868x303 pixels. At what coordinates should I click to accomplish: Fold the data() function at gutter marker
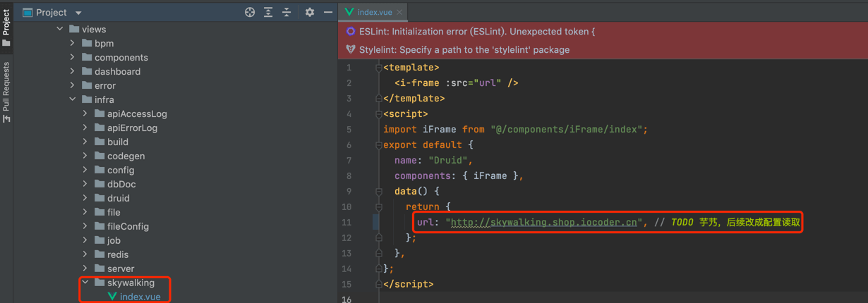point(379,192)
